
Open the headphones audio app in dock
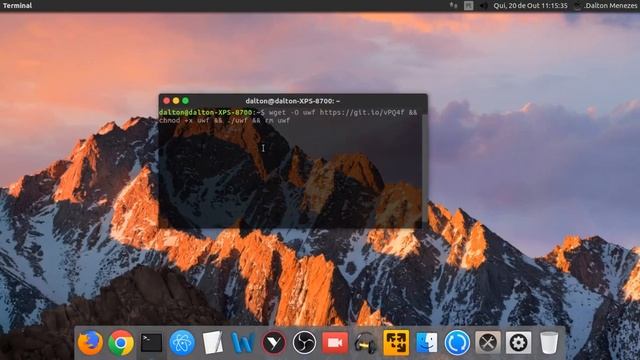point(365,342)
